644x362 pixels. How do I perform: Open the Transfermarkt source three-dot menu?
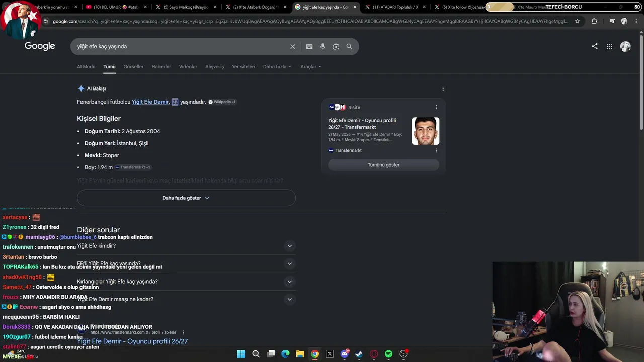(436, 150)
